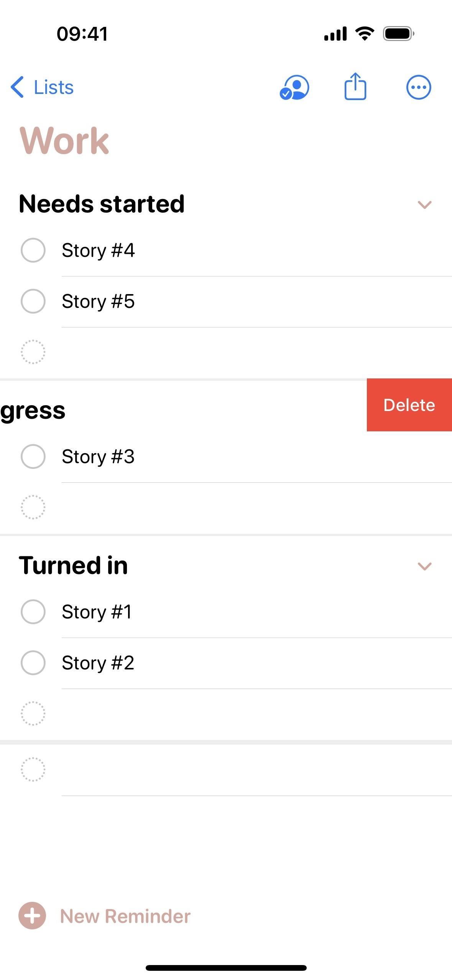Tap the cellular signal bars icon
Screen dimensions: 452x980
tap(335, 34)
